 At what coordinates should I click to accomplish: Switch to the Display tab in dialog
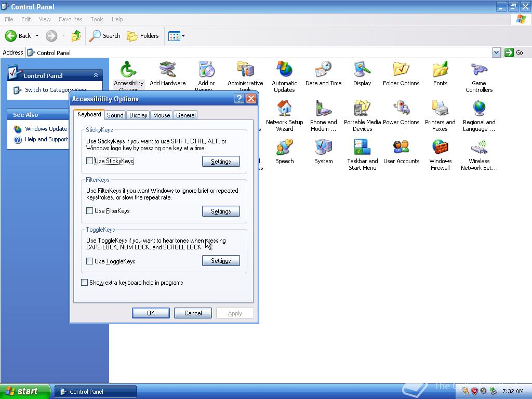pos(138,115)
